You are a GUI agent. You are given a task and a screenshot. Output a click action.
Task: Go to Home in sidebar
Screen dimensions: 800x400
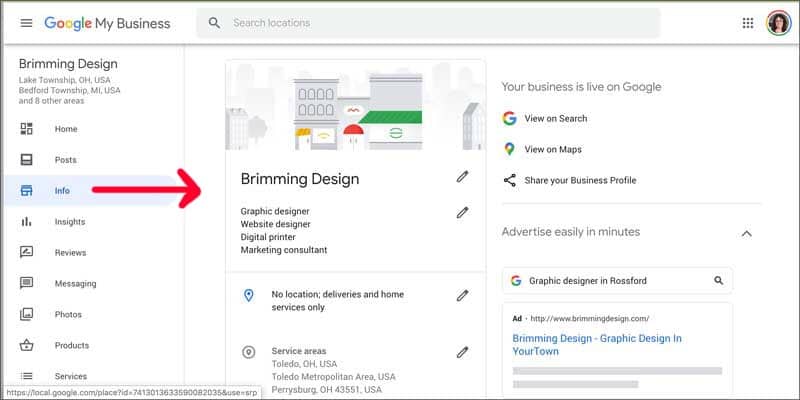pos(66,129)
